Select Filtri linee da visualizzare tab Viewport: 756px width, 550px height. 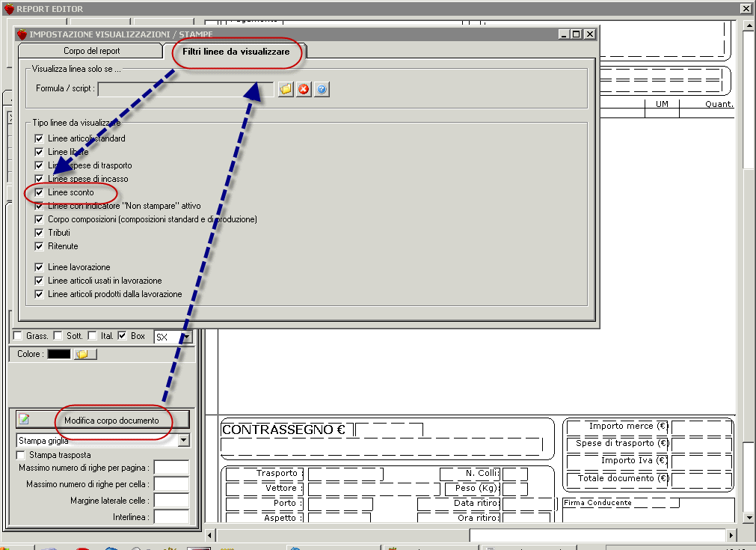(x=236, y=52)
